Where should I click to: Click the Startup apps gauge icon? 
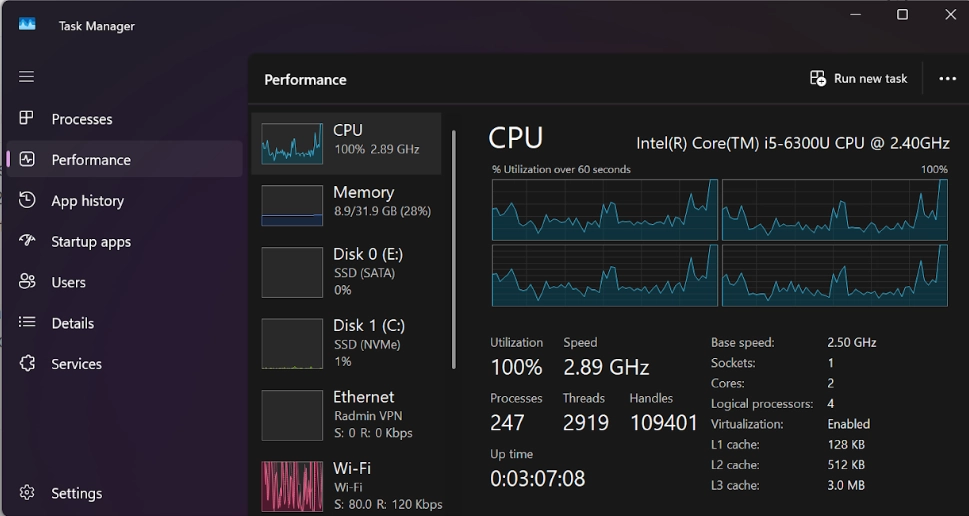[27, 240]
